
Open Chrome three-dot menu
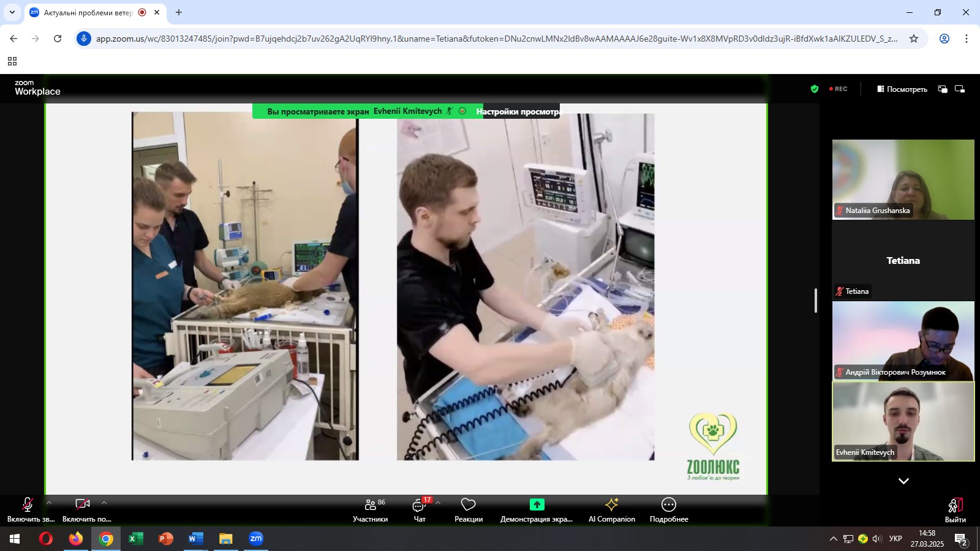[x=967, y=39]
